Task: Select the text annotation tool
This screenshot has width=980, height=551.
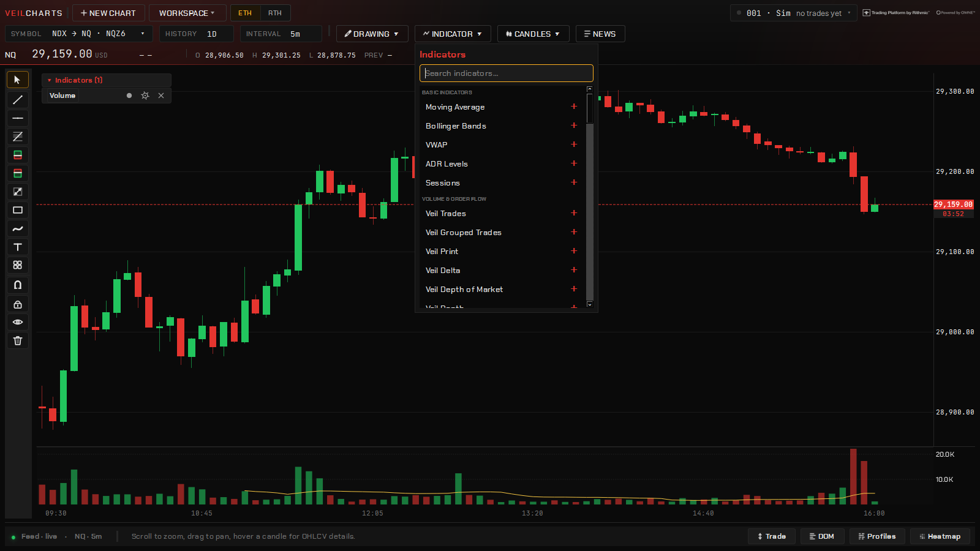Action: pos(18,247)
